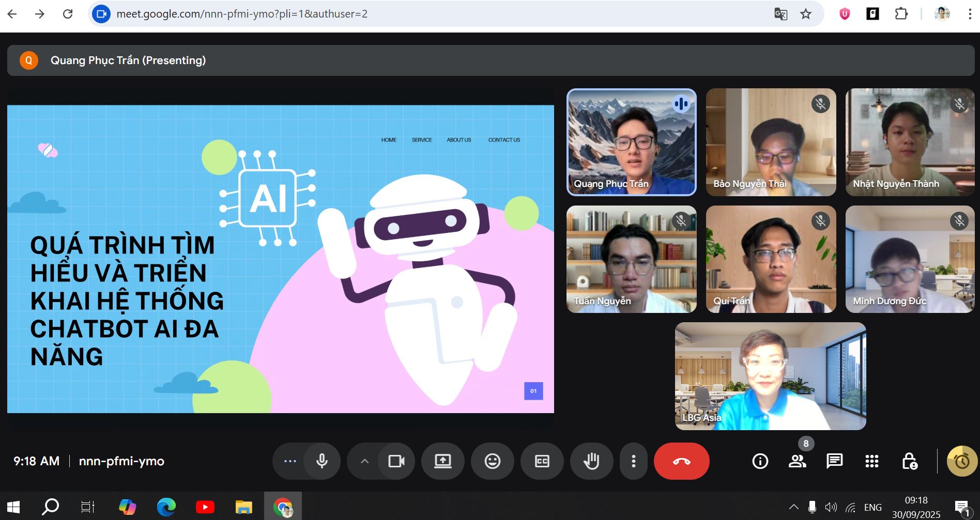Mute the microphone

click(321, 461)
